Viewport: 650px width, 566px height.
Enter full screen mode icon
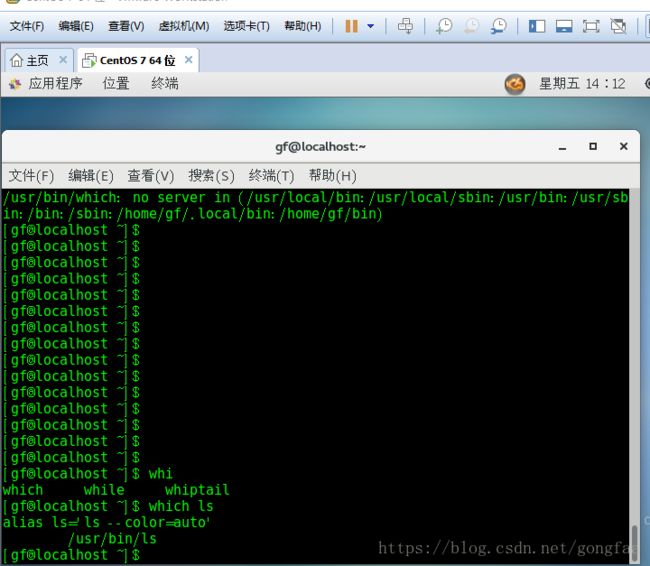pos(591,26)
